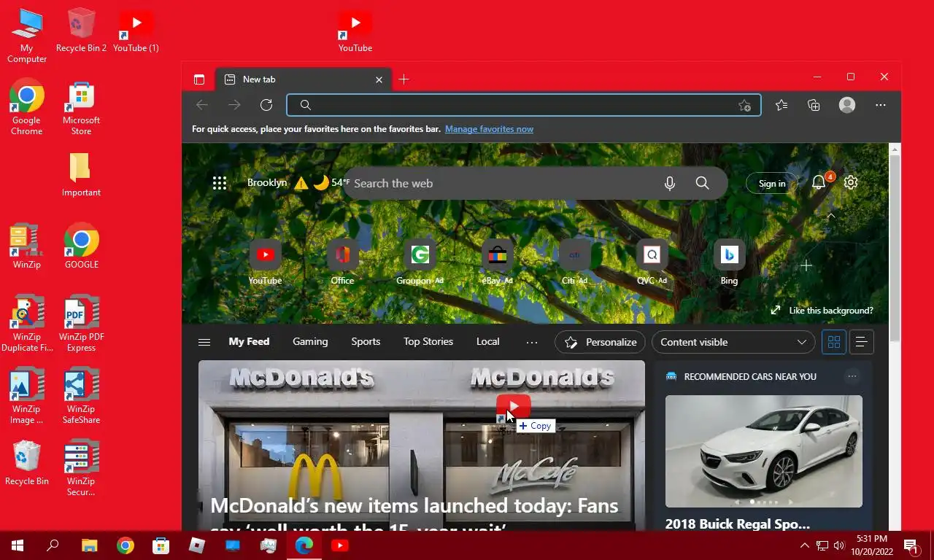934x560 pixels.
Task: Switch to the New tab tab
Action: click(303, 79)
